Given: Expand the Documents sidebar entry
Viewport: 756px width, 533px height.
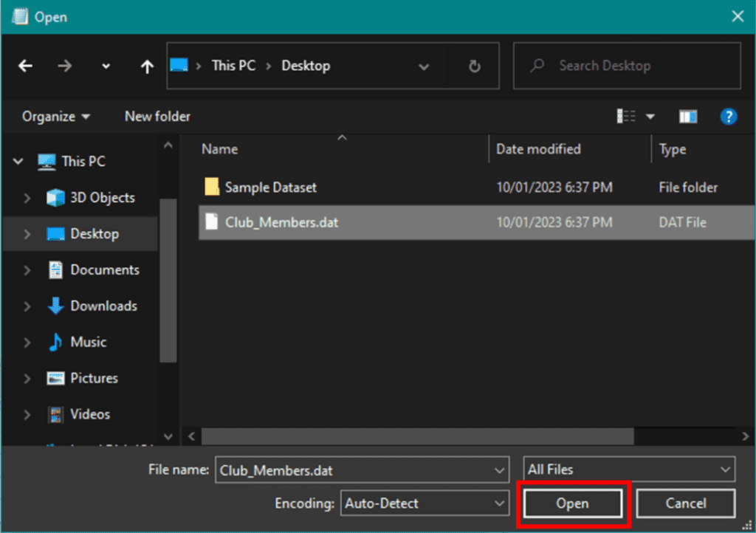Looking at the screenshot, I should pyautogui.click(x=27, y=269).
